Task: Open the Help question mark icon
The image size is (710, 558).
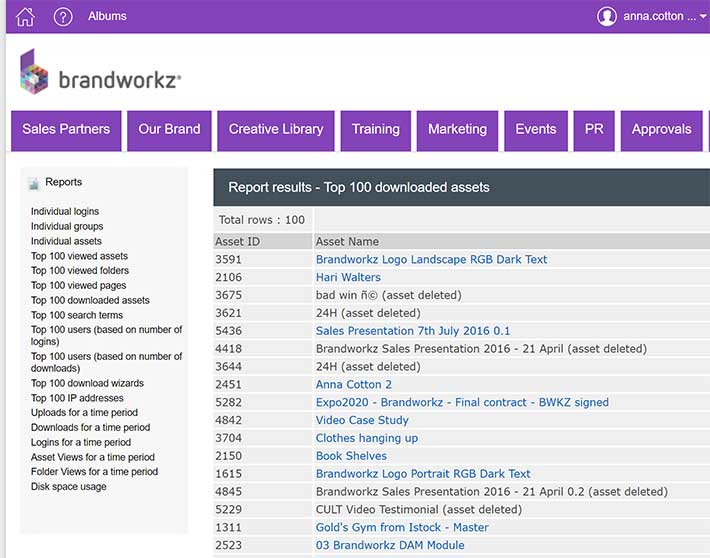Action: tap(63, 17)
